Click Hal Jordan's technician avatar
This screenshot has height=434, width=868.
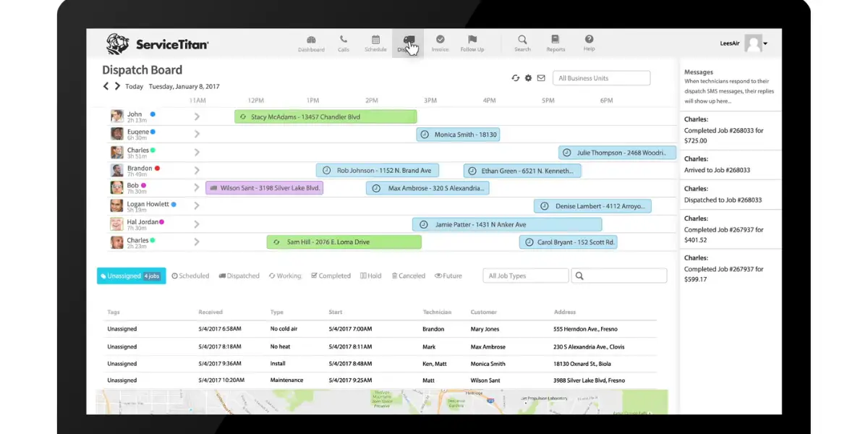click(117, 224)
